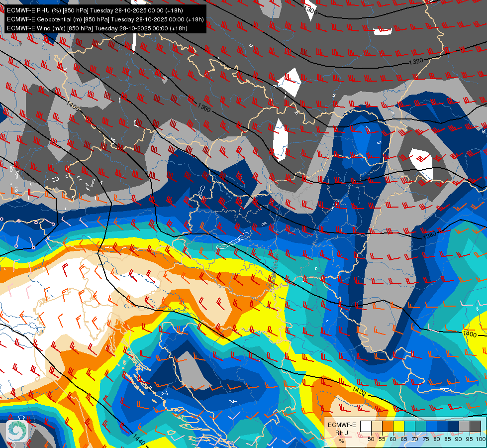Image resolution: width=487 pixels, height=448 pixels.
Task: Click the legend tick value '95'
Action: (470, 439)
